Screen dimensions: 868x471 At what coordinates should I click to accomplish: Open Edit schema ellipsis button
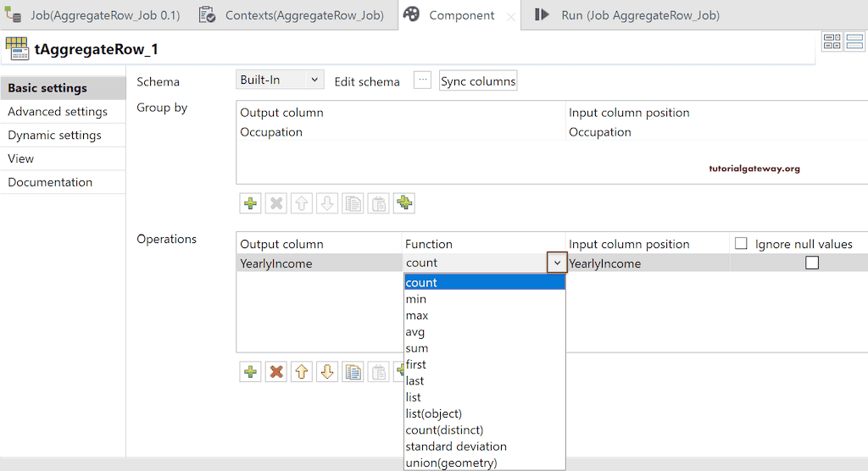[422, 80]
